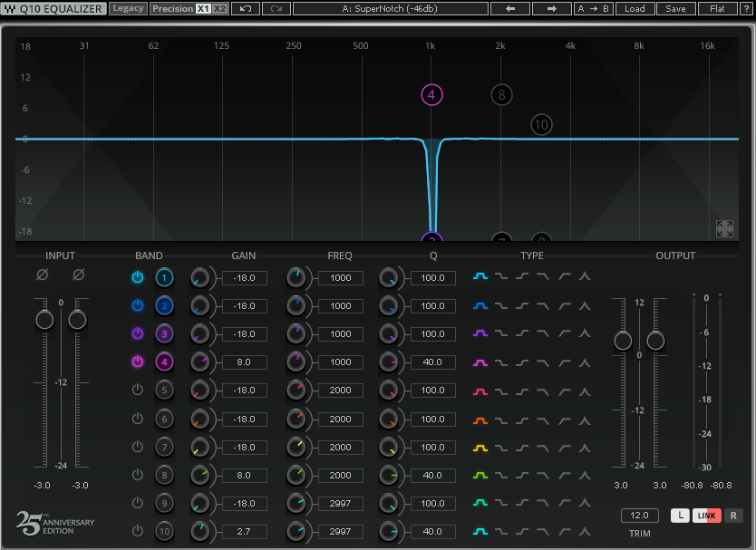Select R channel mode
Image resolution: width=756 pixels, height=550 pixels.
point(733,516)
